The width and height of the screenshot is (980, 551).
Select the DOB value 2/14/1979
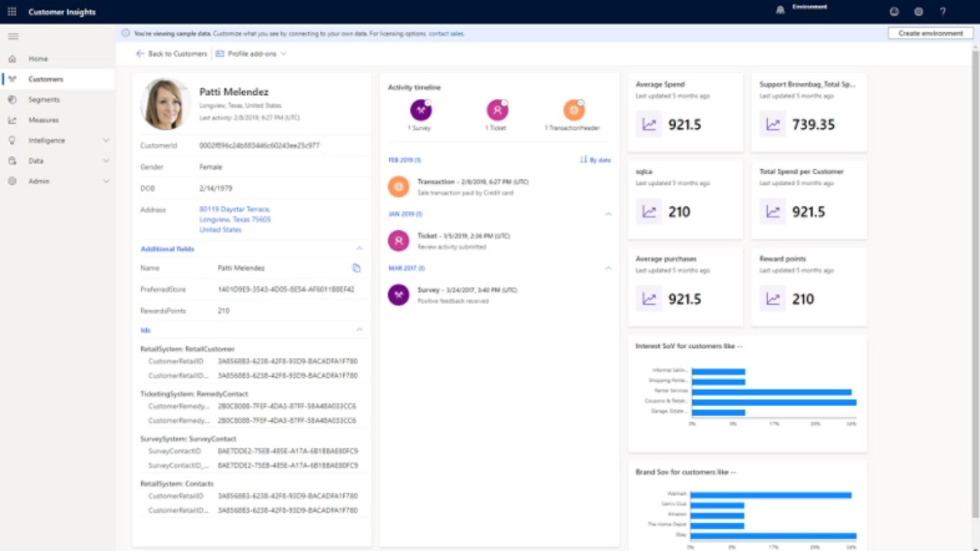coord(216,189)
